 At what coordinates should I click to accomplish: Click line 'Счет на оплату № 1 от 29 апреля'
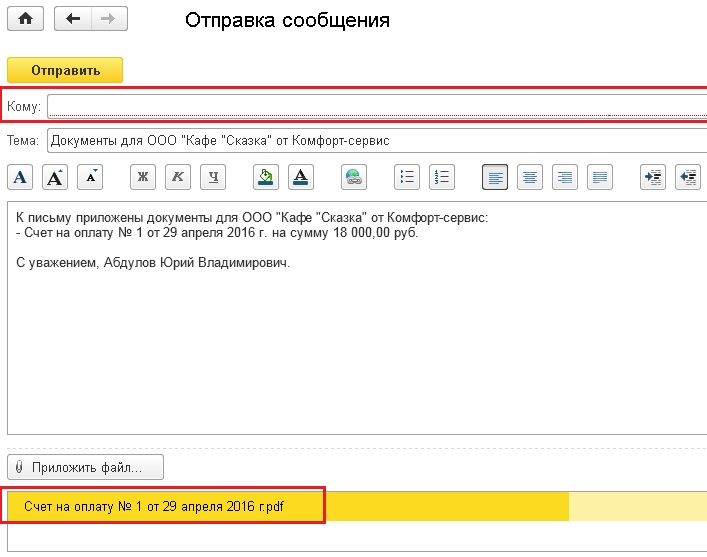coord(217,233)
